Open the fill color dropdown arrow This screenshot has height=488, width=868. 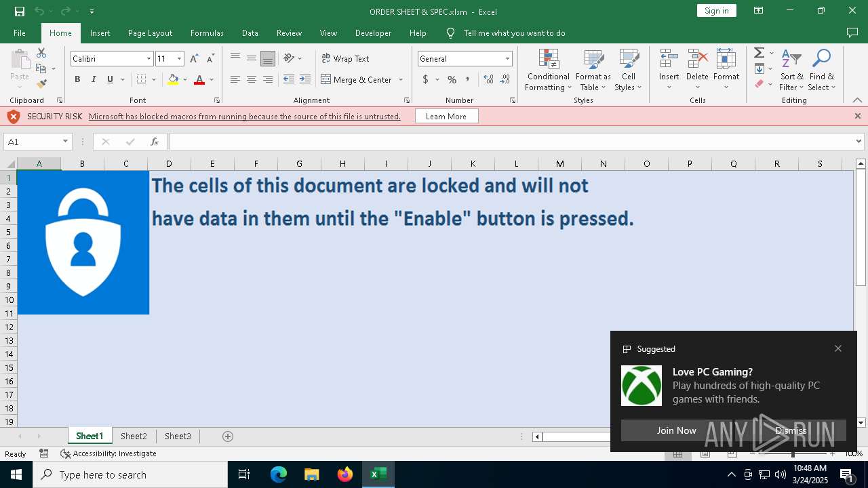point(185,79)
